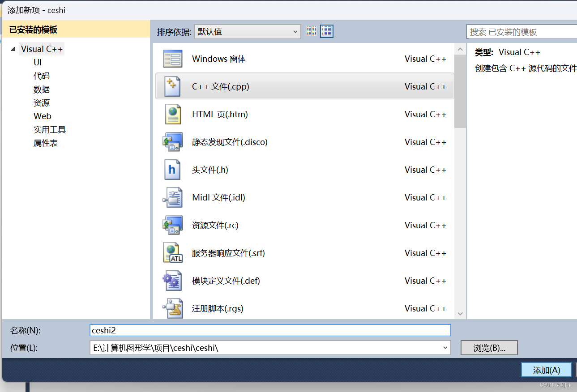The image size is (577, 392).
Task: Select the C++ 文件(.cpp) template icon
Action: tap(172, 86)
